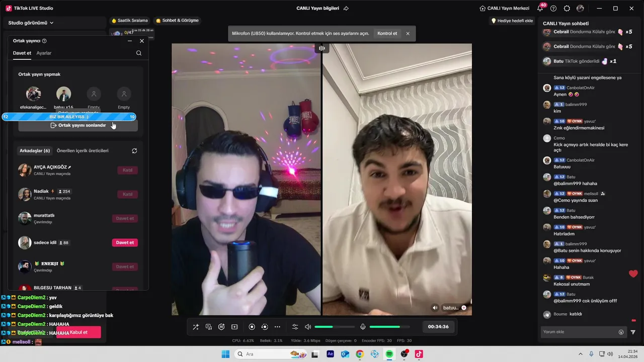Click Kontrol et in microphone warning

pos(387,34)
